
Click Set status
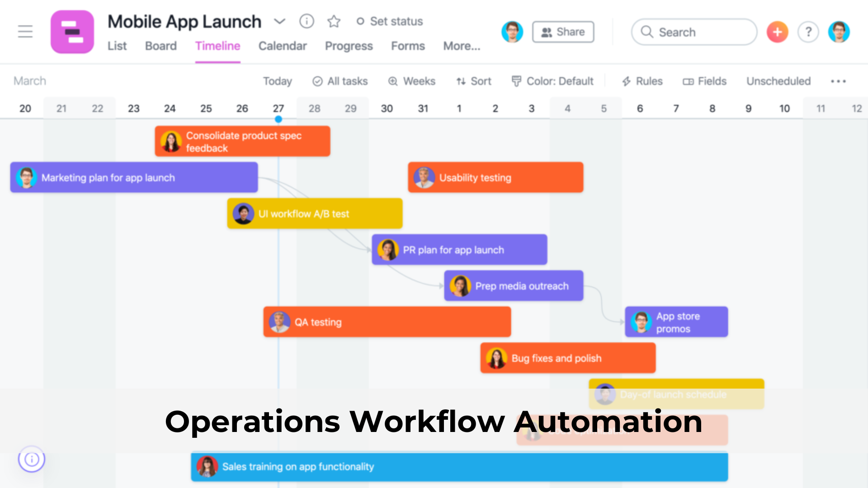(x=390, y=21)
